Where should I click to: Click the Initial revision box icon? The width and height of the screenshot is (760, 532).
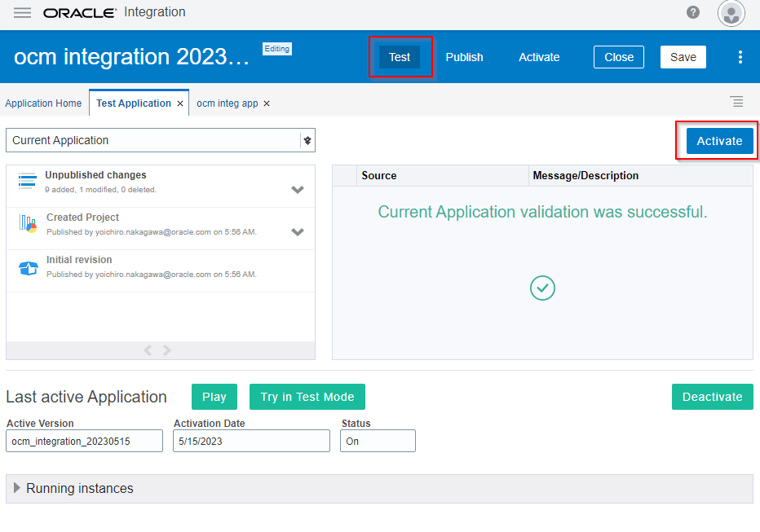28,268
